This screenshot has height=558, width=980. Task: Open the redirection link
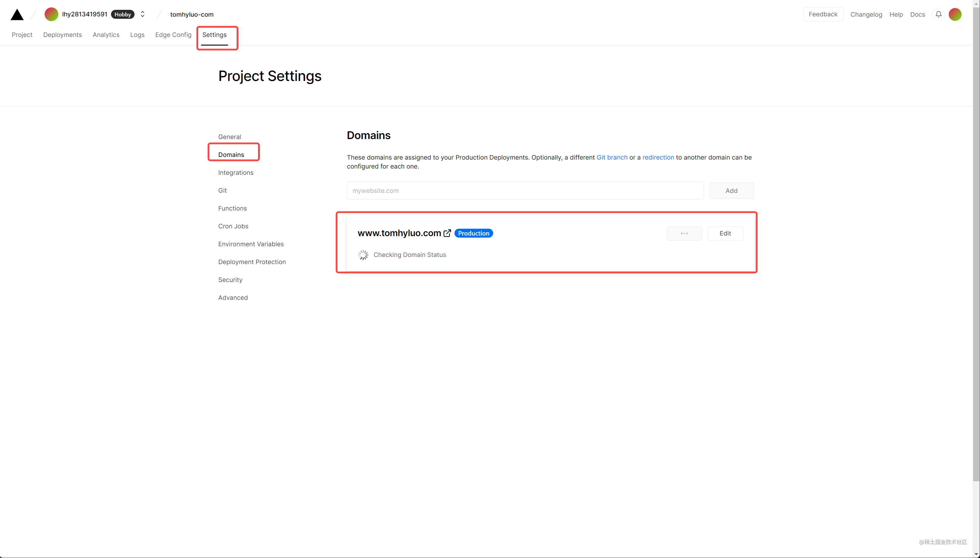coord(658,157)
